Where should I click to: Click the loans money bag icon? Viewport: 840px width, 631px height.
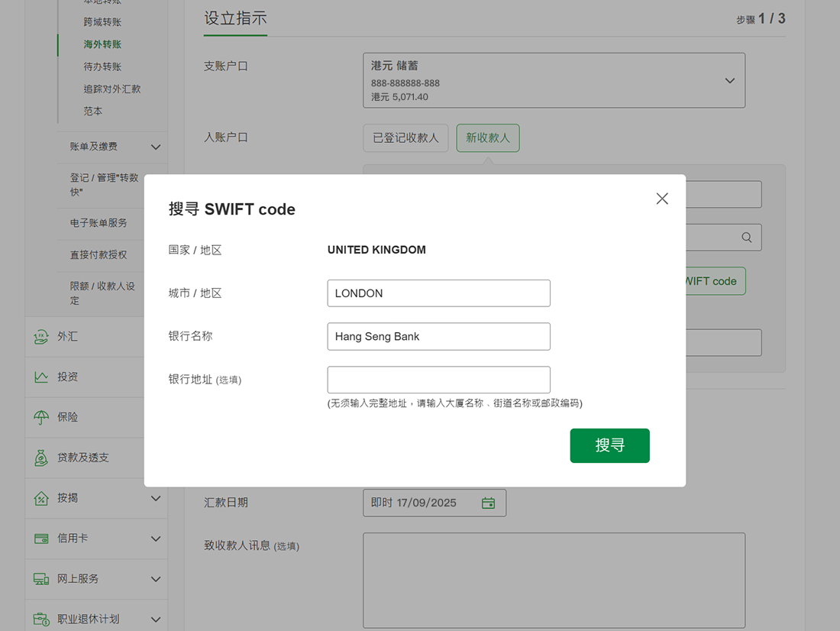point(41,458)
